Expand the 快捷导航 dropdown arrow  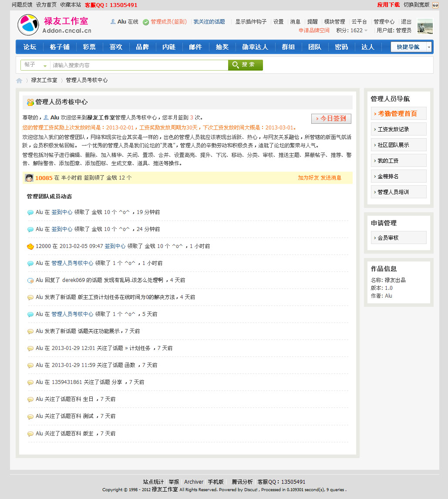click(429, 47)
